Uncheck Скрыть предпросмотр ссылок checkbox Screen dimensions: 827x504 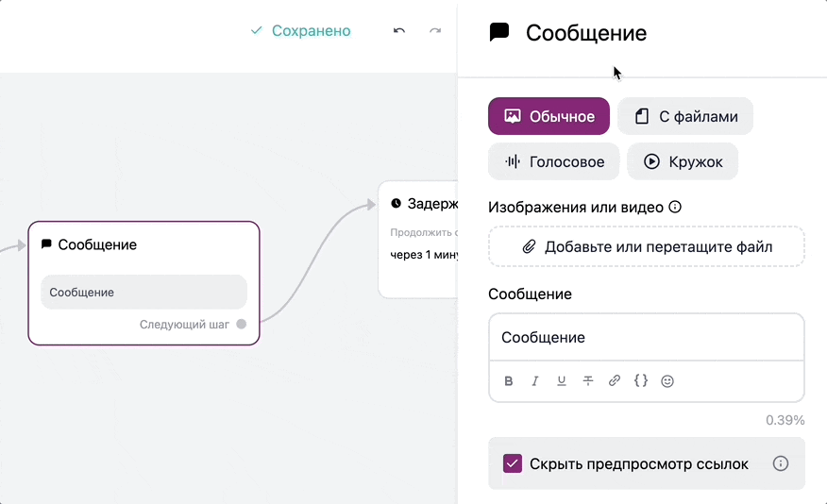tap(512, 463)
